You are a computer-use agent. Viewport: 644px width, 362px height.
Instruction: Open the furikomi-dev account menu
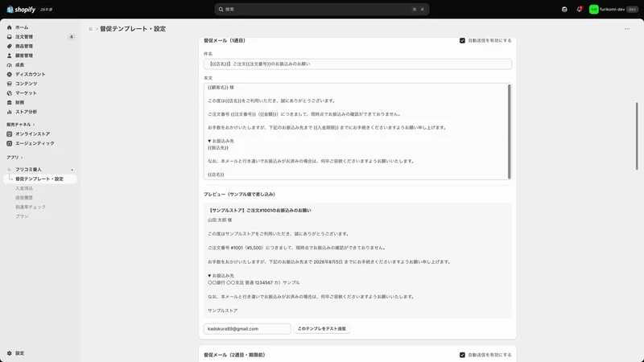pos(613,10)
